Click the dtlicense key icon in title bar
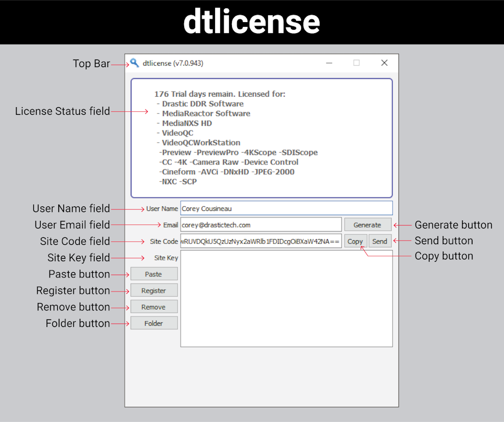This screenshot has height=422, width=504. (135, 63)
